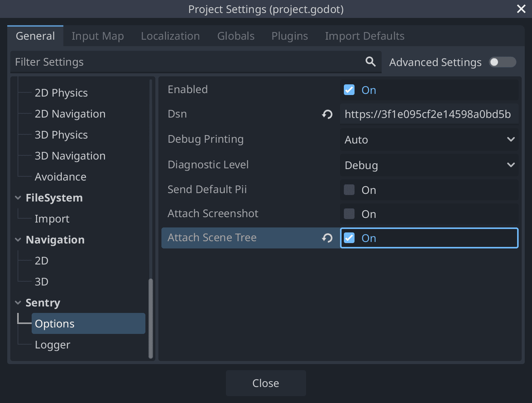Viewport: 532px width, 403px height.
Task: Enable Attach Screenshot
Action: (x=349, y=214)
